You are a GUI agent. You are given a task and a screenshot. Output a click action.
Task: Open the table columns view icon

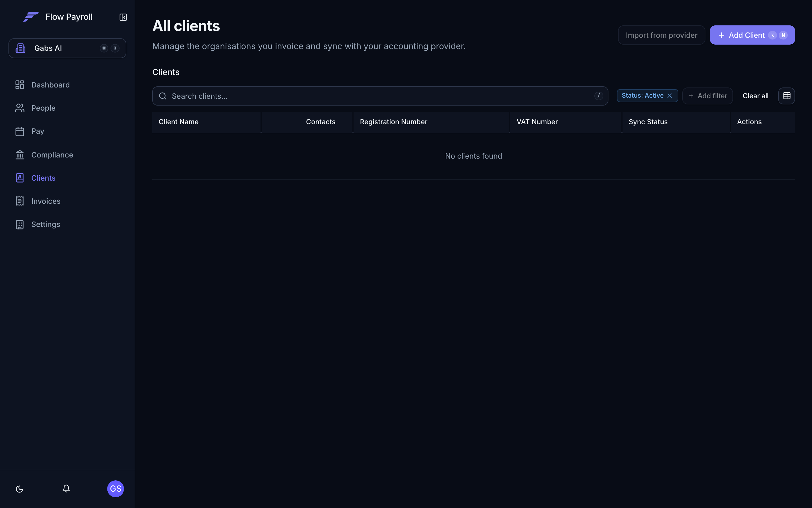tap(787, 96)
